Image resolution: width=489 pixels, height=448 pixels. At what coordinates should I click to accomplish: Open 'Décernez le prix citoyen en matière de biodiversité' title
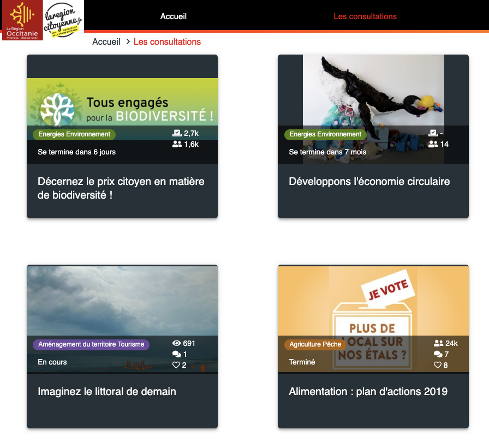pyautogui.click(x=121, y=188)
